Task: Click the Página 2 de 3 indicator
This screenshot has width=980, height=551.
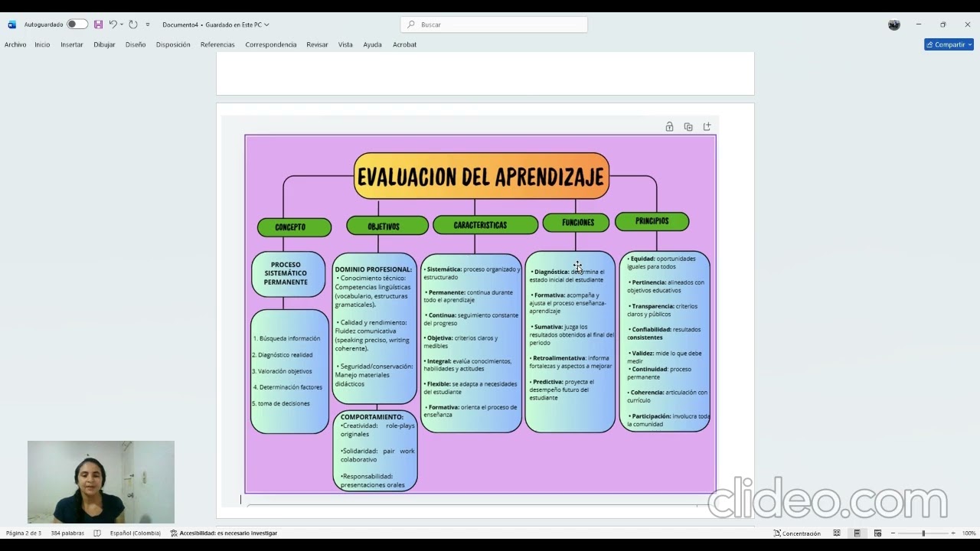Action: point(24,533)
